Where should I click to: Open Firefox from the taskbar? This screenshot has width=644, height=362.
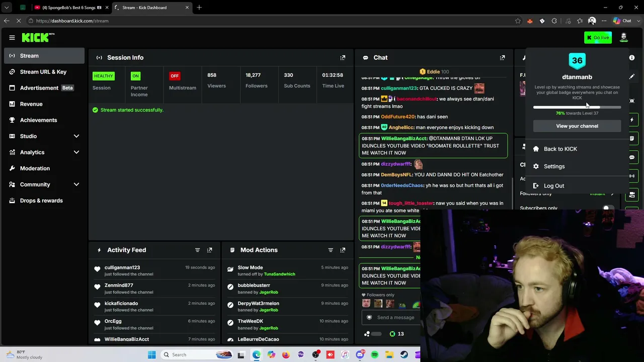click(286, 355)
